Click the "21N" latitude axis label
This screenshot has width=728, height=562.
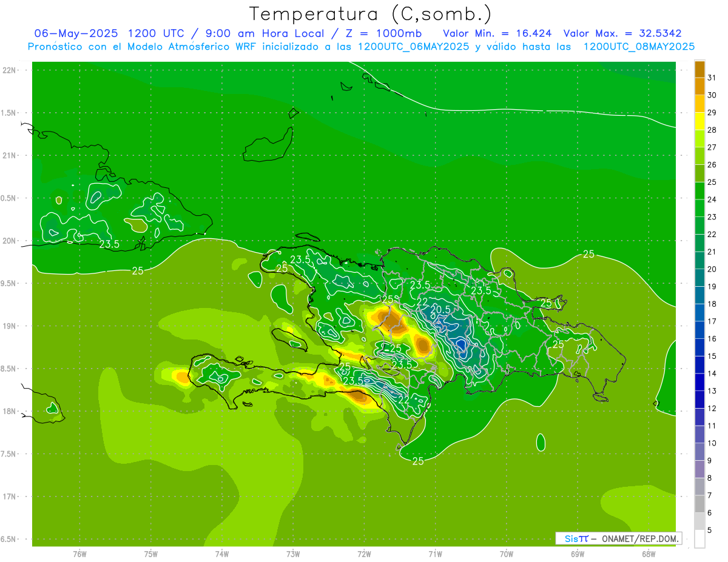9,156
